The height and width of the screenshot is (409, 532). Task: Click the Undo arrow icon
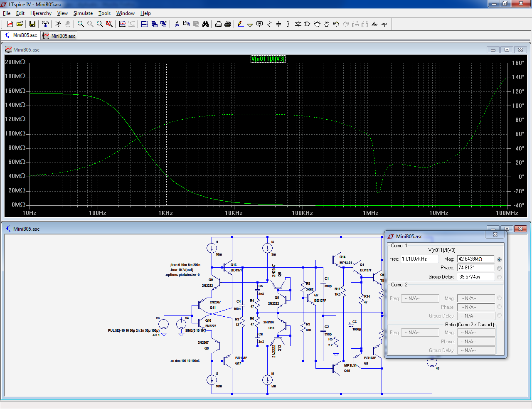pos(336,24)
